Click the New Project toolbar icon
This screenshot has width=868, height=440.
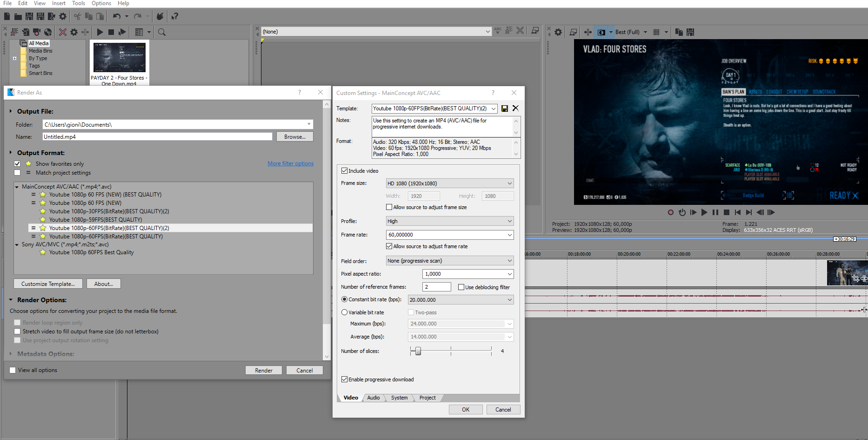tap(7, 16)
